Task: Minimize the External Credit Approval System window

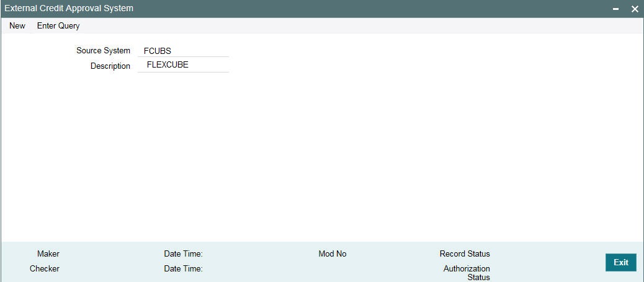Action: click(x=615, y=9)
